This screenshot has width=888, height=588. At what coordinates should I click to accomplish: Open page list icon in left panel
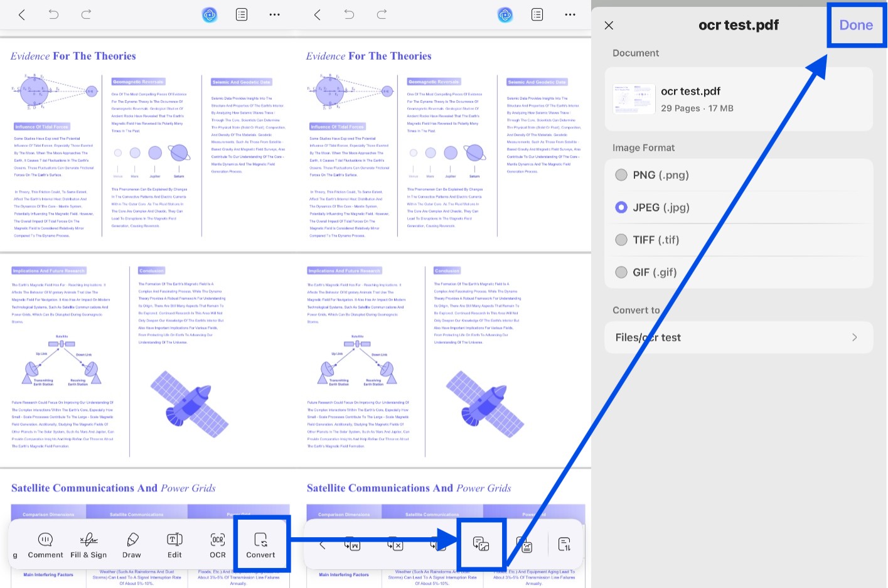pyautogui.click(x=242, y=14)
